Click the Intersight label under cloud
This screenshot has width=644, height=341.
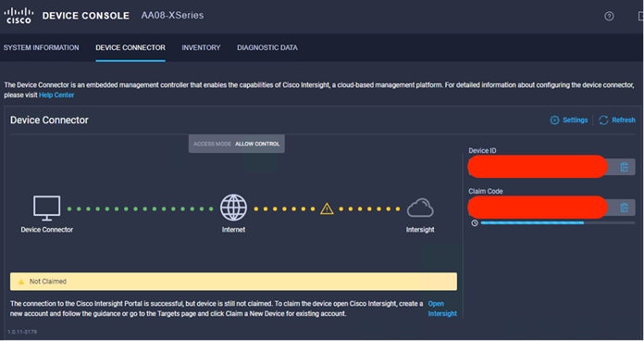(420, 230)
